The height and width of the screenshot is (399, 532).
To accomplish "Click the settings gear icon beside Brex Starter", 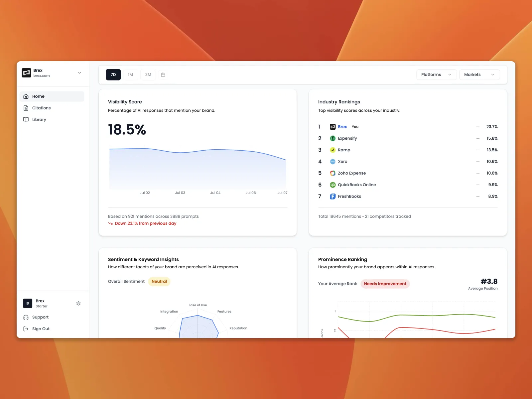I will (78, 303).
